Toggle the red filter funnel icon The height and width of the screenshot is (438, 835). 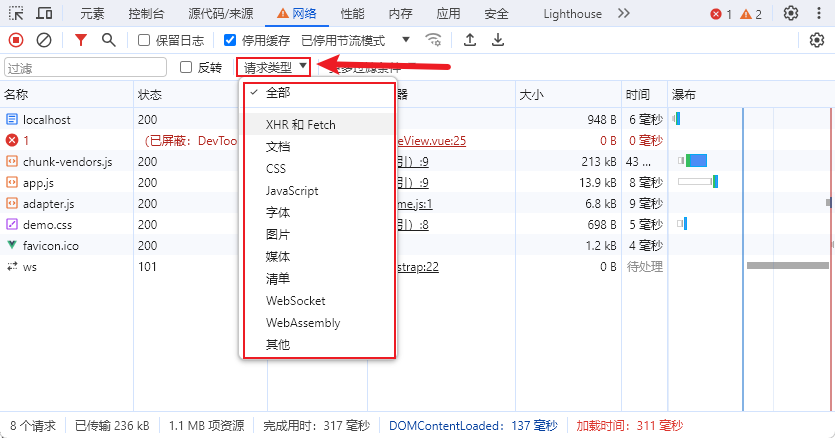pos(80,40)
